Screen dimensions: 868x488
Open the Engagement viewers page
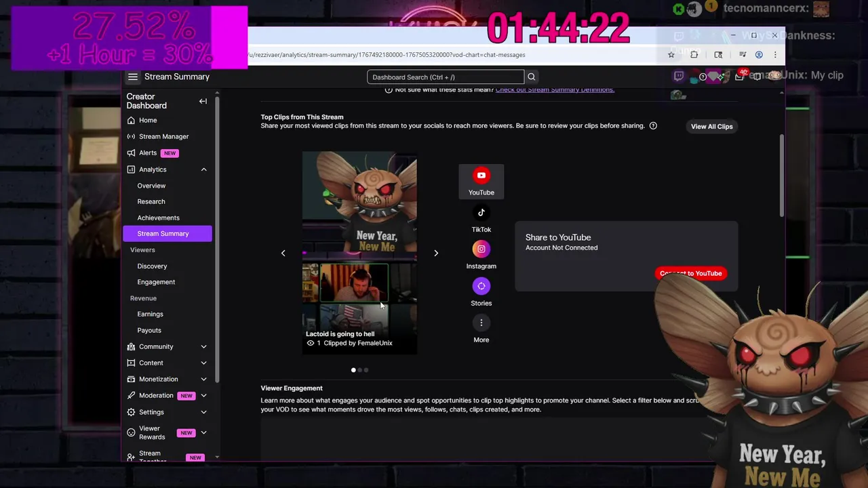(156, 282)
